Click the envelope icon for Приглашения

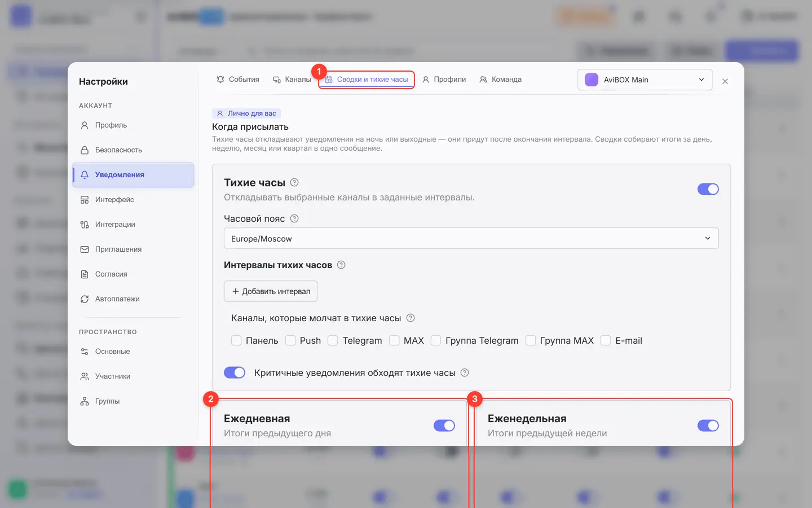85,249
